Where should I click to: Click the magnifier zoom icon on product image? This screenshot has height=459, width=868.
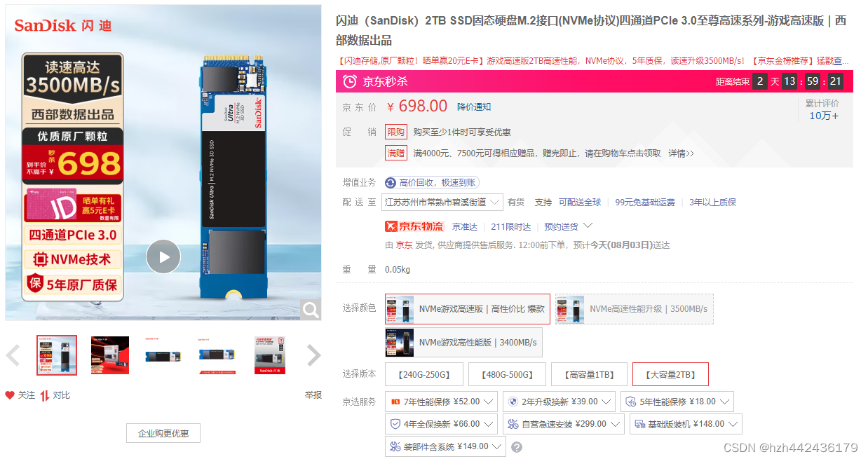click(309, 309)
